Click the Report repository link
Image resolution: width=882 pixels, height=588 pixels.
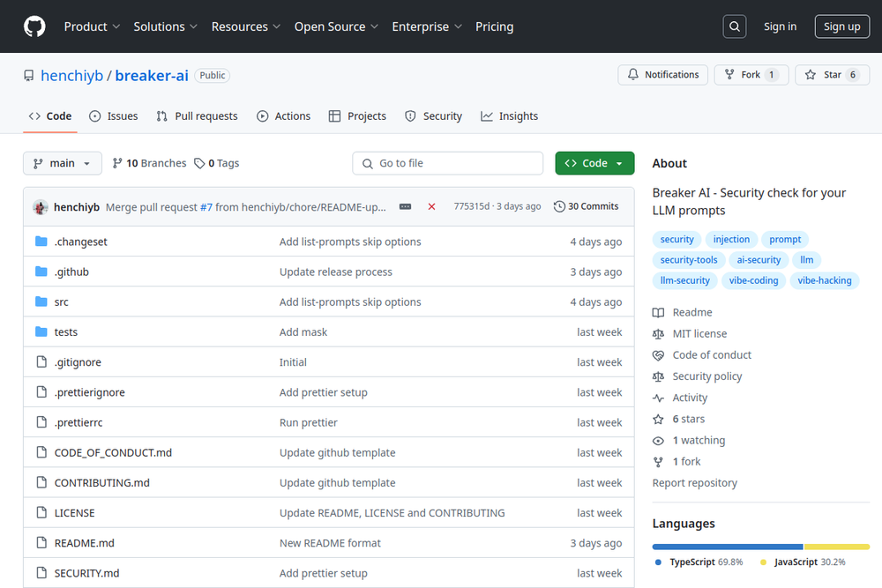tap(695, 483)
